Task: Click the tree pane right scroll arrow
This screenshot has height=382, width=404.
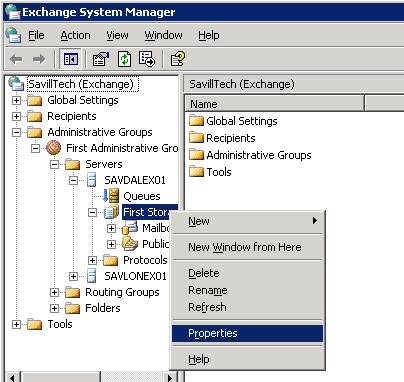Action: tap(170, 377)
